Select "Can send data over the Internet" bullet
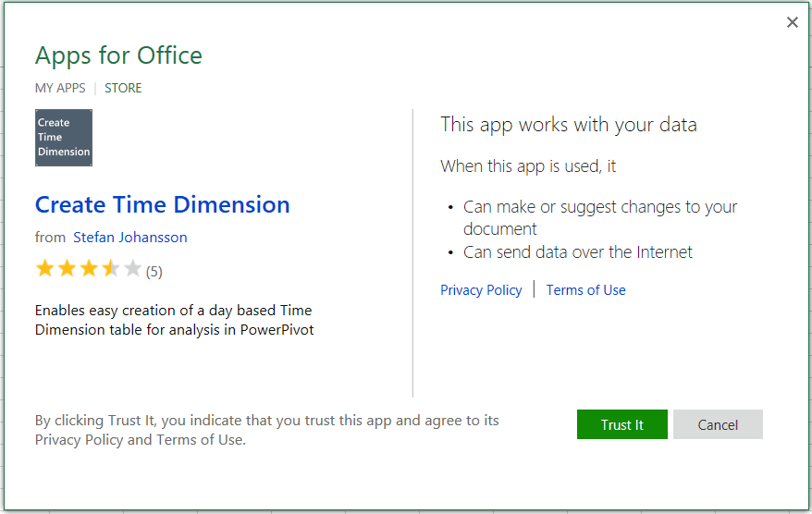812x514 pixels. (x=577, y=252)
